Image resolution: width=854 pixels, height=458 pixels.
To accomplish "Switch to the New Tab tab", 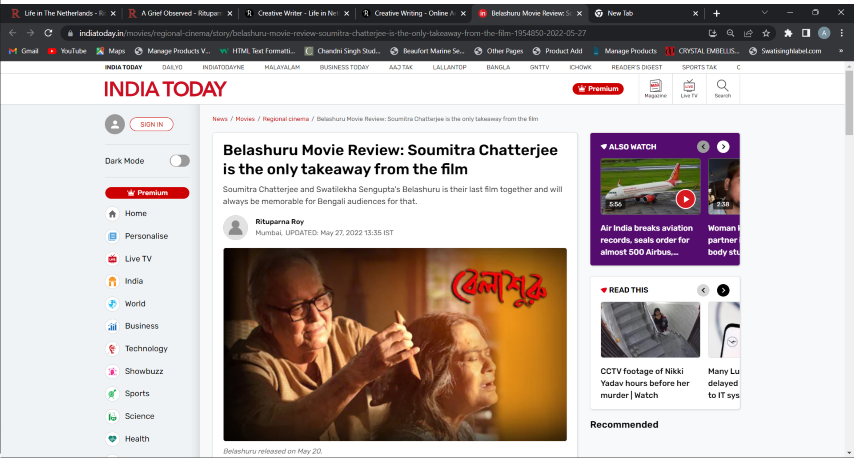I will [x=646, y=13].
